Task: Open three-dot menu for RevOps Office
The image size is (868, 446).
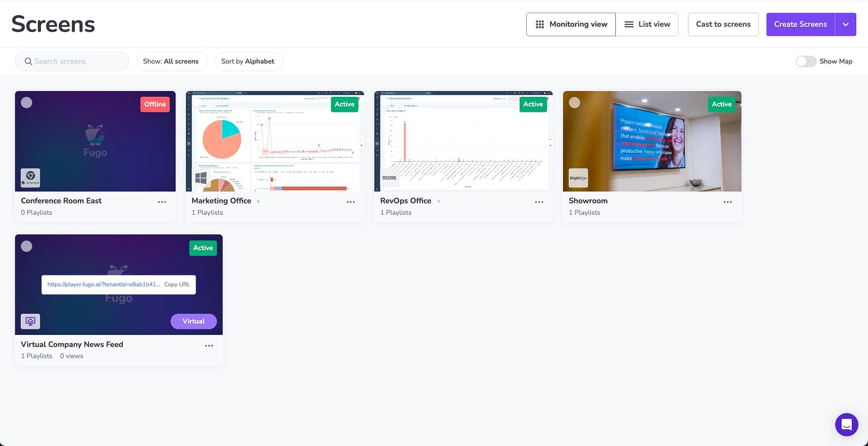Action: [x=539, y=202]
